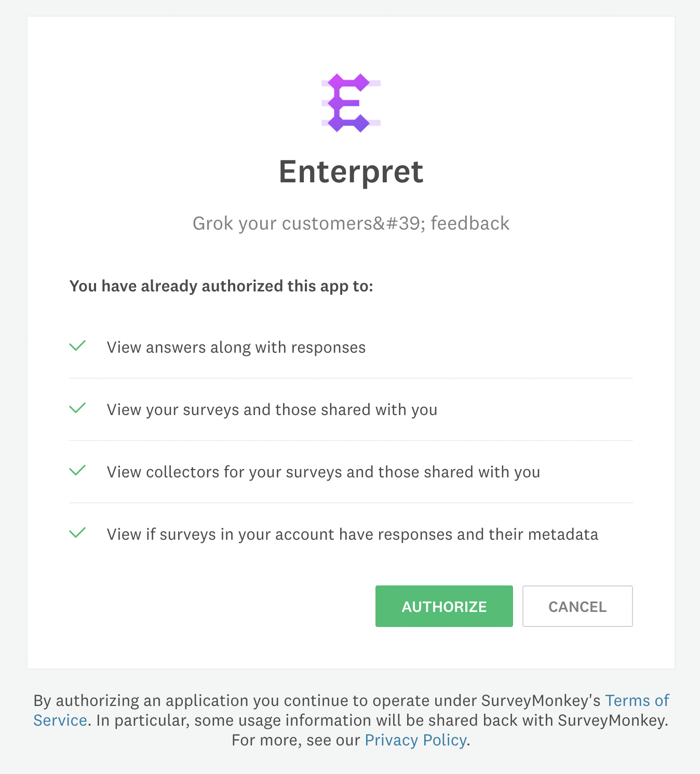Viewport: 700px width, 774px height.
Task: Click checkmark beside View collectors permission
Action: (77, 471)
